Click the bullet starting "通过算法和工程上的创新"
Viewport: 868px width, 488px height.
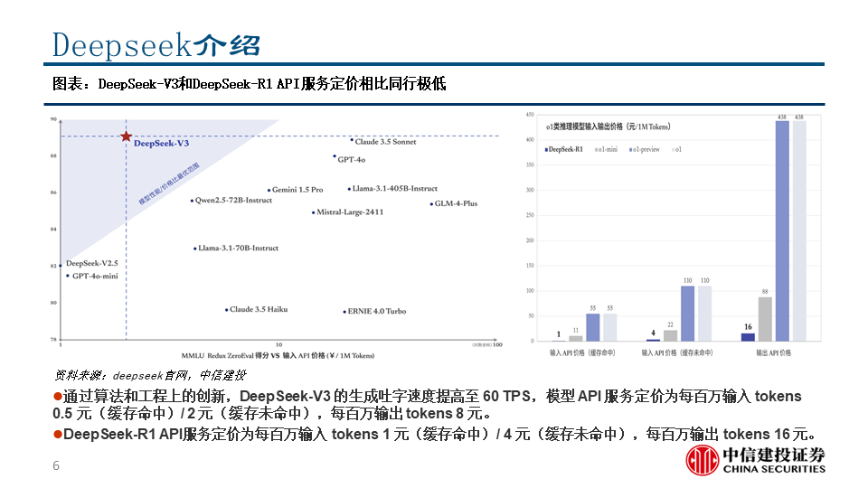click(x=427, y=405)
